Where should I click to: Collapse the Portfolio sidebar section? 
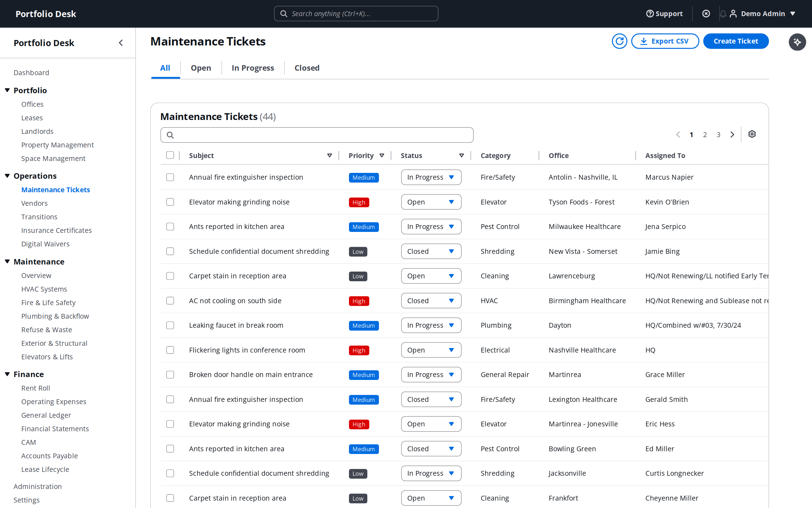(x=7, y=90)
